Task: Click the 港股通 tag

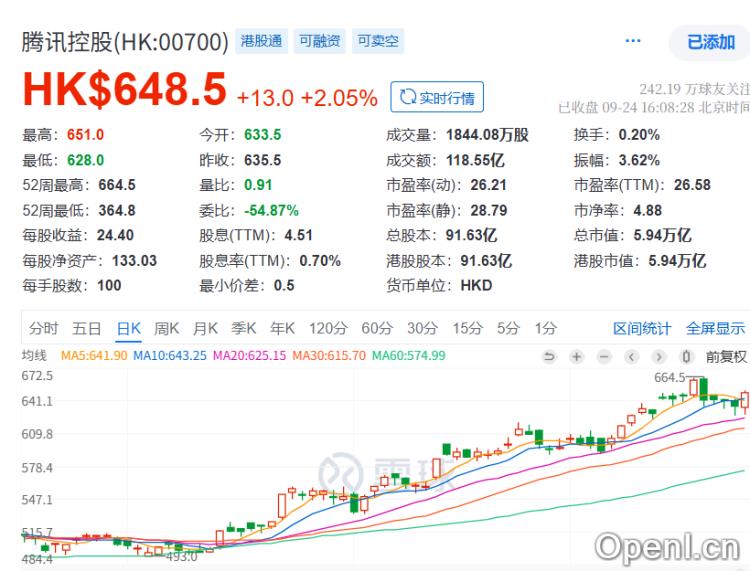Action: (263, 41)
